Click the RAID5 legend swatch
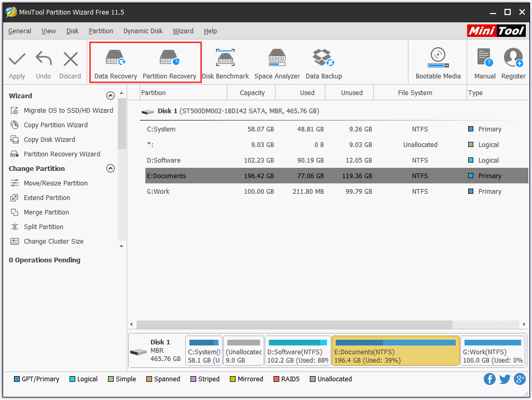This screenshot has width=532, height=400. tap(276, 379)
